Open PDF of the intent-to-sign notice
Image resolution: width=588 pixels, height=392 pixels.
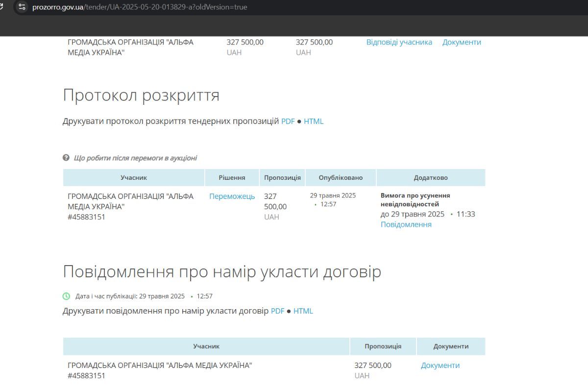pos(278,311)
